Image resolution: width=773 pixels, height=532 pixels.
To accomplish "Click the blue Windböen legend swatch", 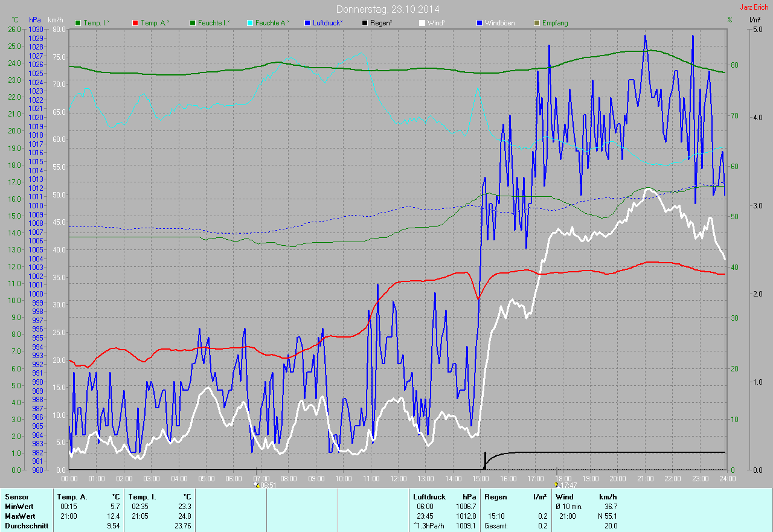I will [x=480, y=23].
